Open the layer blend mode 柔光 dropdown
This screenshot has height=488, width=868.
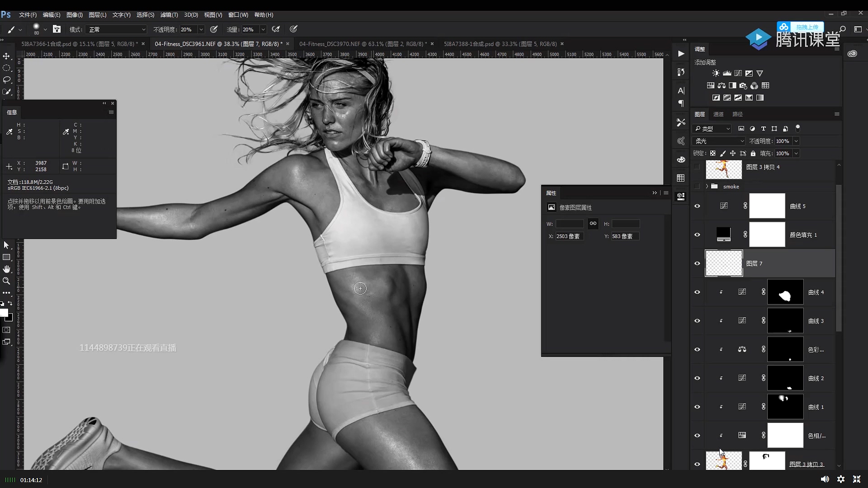coord(719,141)
